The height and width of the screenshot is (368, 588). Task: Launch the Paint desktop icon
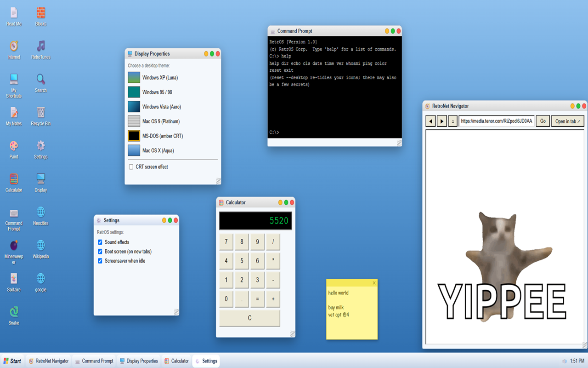coord(14,149)
